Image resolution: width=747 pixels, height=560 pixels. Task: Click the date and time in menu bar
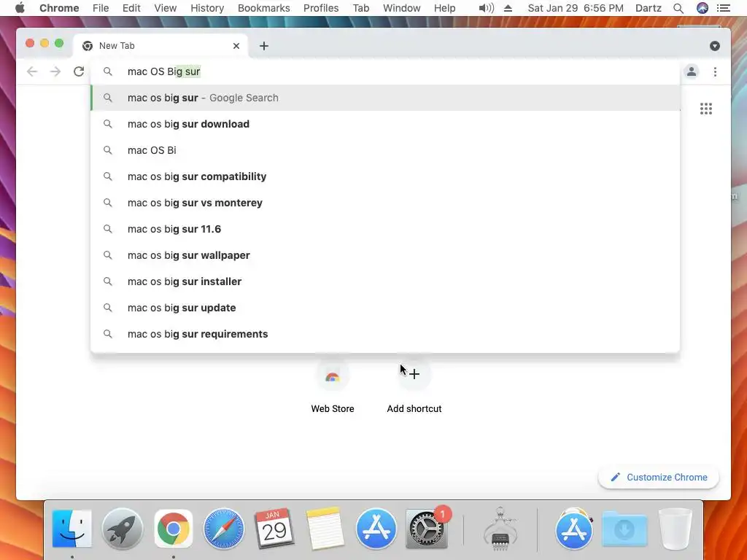(x=576, y=8)
